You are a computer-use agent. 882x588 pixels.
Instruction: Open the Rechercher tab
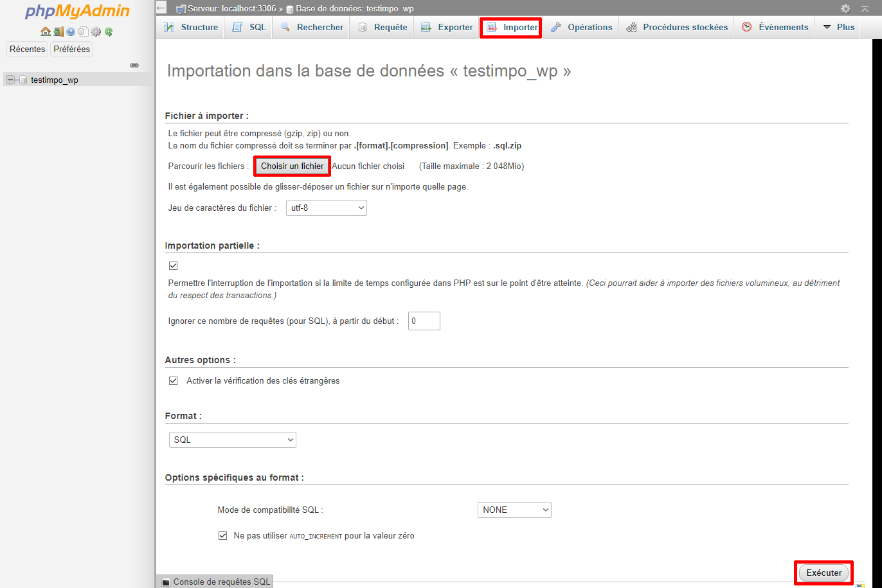click(x=312, y=28)
